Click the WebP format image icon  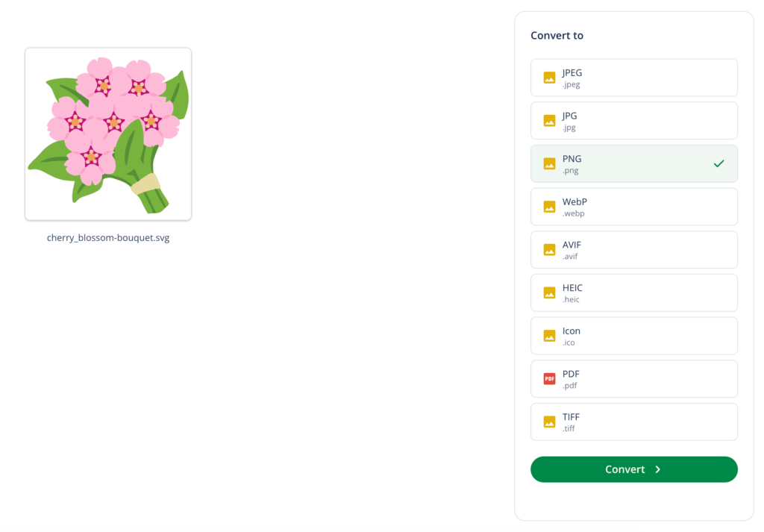point(550,207)
